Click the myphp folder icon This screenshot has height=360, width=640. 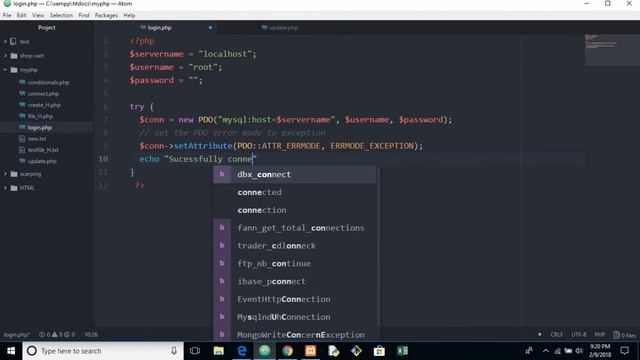(14, 70)
